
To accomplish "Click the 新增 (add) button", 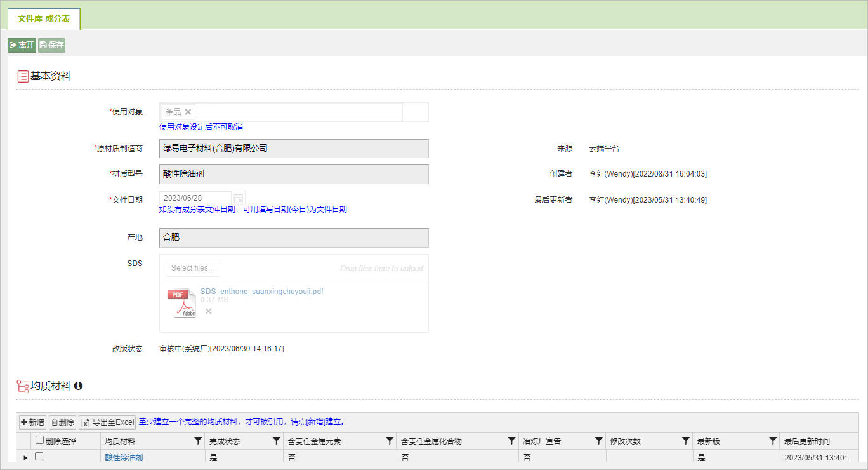I will (x=32, y=422).
